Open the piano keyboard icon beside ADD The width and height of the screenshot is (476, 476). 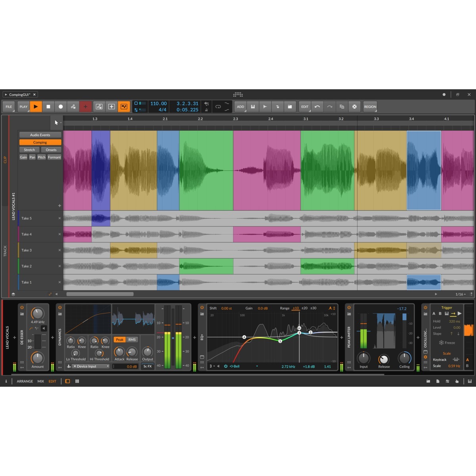[x=253, y=106]
